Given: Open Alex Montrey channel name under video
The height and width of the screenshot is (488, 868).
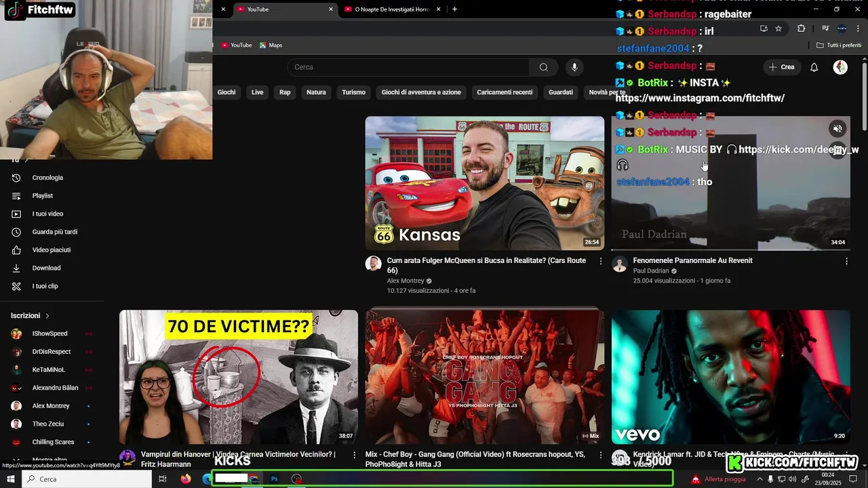Looking at the screenshot, I should (406, 281).
